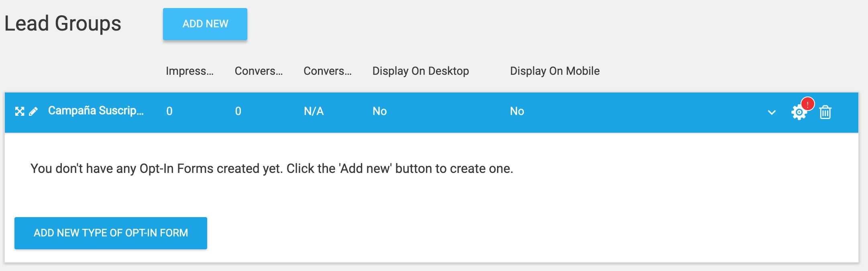Open settings gear for Campaña group
The height and width of the screenshot is (271, 868).
pos(798,113)
